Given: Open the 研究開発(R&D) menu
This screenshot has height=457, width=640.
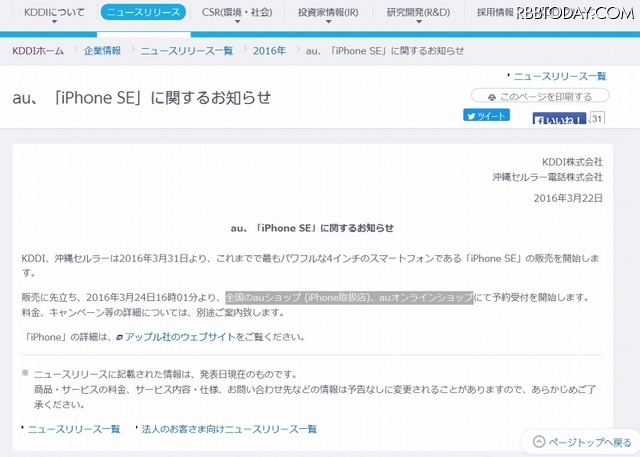Looking at the screenshot, I should [x=418, y=12].
